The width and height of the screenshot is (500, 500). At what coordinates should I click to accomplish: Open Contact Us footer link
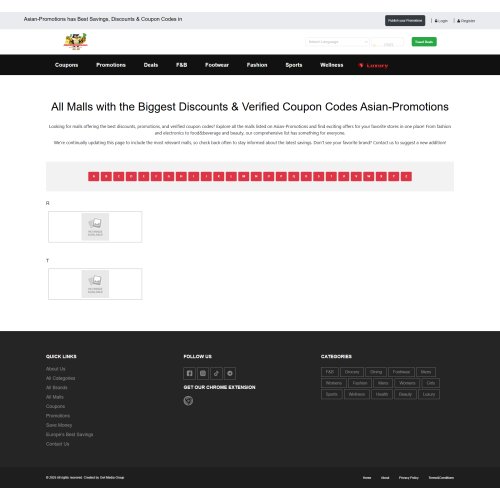[58, 444]
